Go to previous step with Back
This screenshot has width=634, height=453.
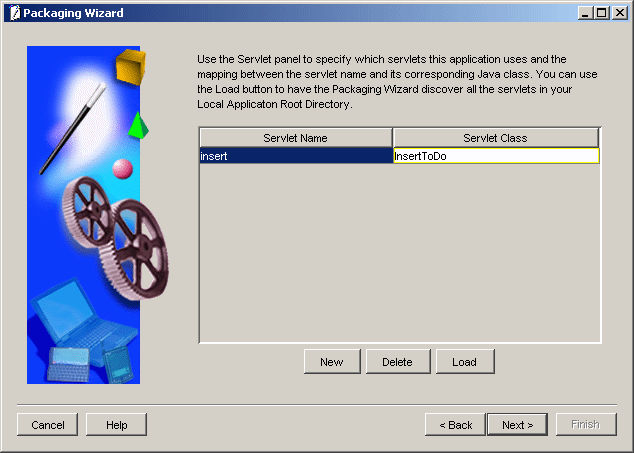coord(455,425)
